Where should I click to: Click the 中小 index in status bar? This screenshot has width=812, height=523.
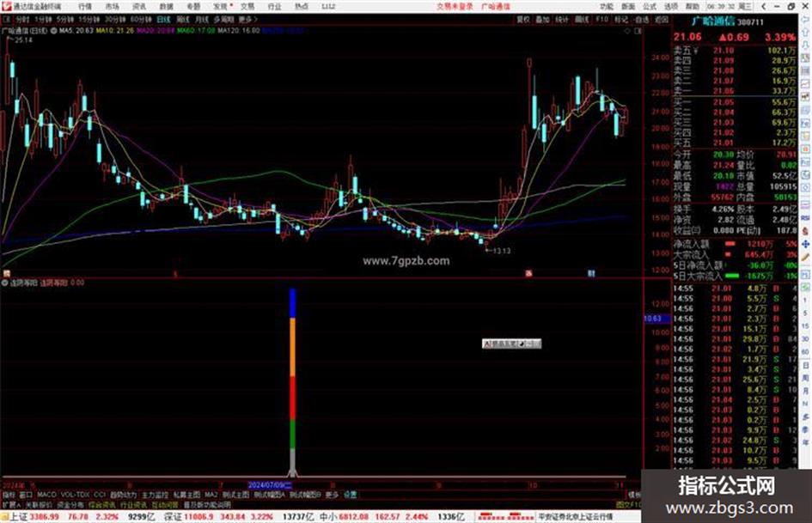click(x=327, y=517)
